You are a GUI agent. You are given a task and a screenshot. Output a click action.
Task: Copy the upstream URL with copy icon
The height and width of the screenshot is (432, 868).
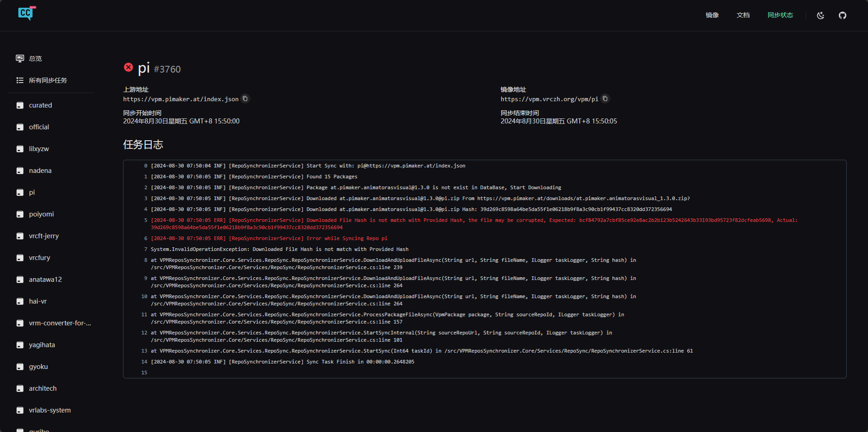pyautogui.click(x=245, y=98)
